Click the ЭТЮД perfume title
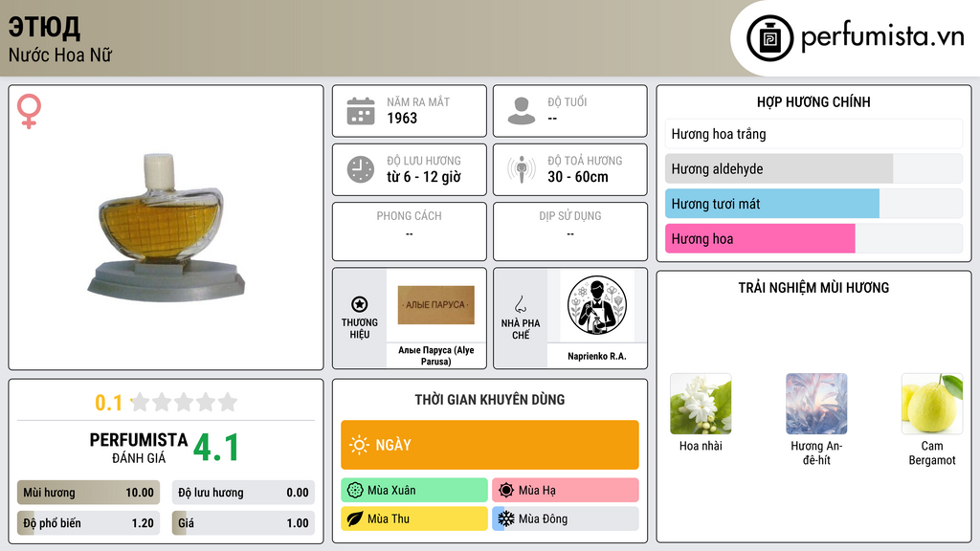 [44, 27]
